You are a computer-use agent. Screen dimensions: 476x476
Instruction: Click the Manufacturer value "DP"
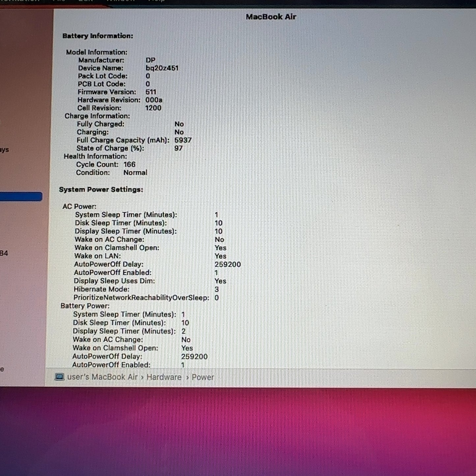click(151, 60)
